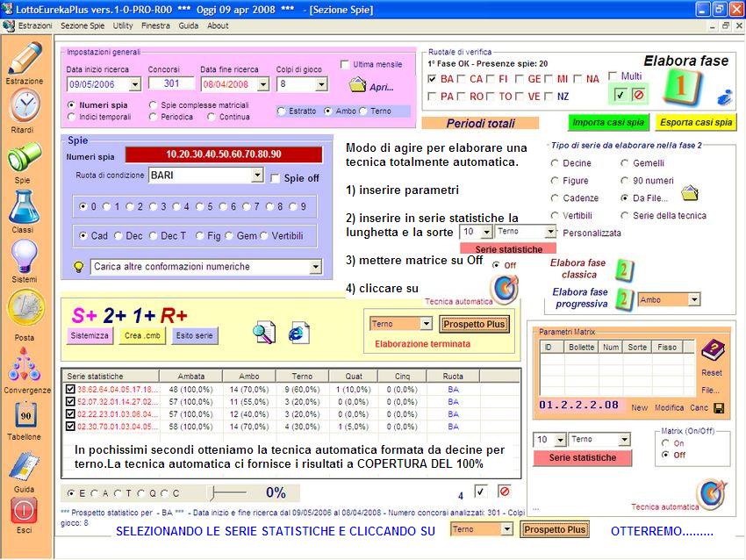The width and height of the screenshot is (746, 560).
Task: Select the Decine series radio button
Action: coord(555,163)
